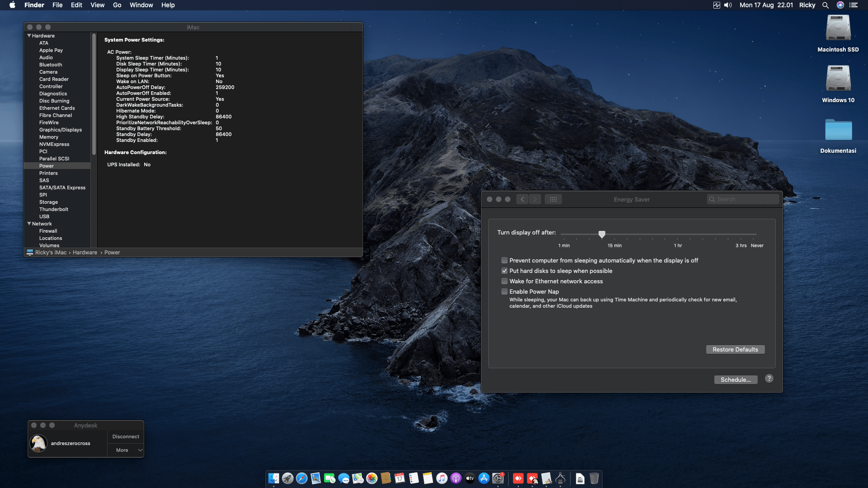Open Spotlight search in menu bar

[826, 5]
